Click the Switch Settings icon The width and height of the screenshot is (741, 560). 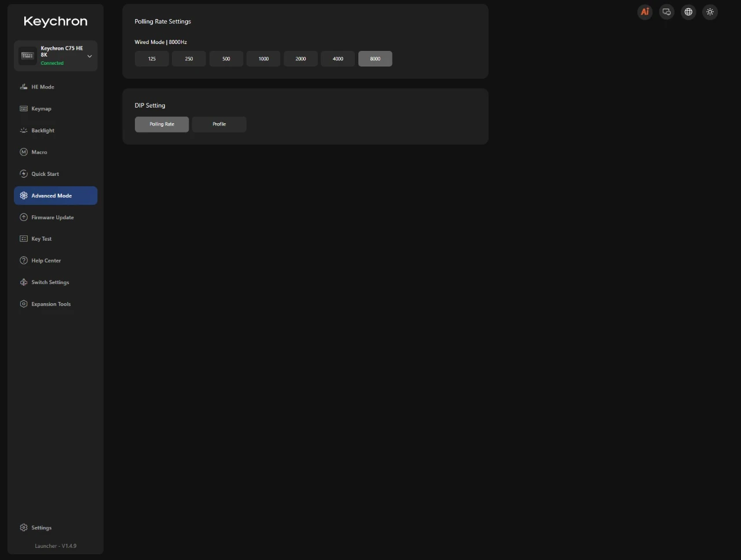pos(24,282)
